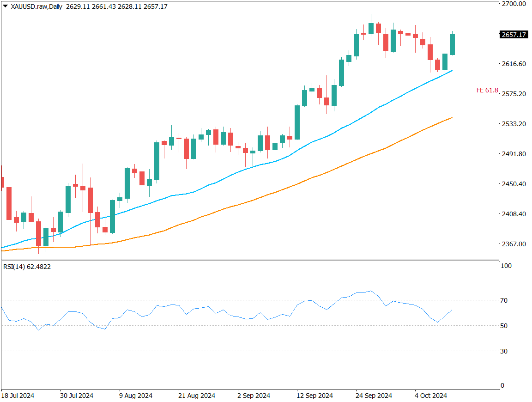Click the RSI scale 100 label
Screen dimensions: 532x402
coord(506,266)
